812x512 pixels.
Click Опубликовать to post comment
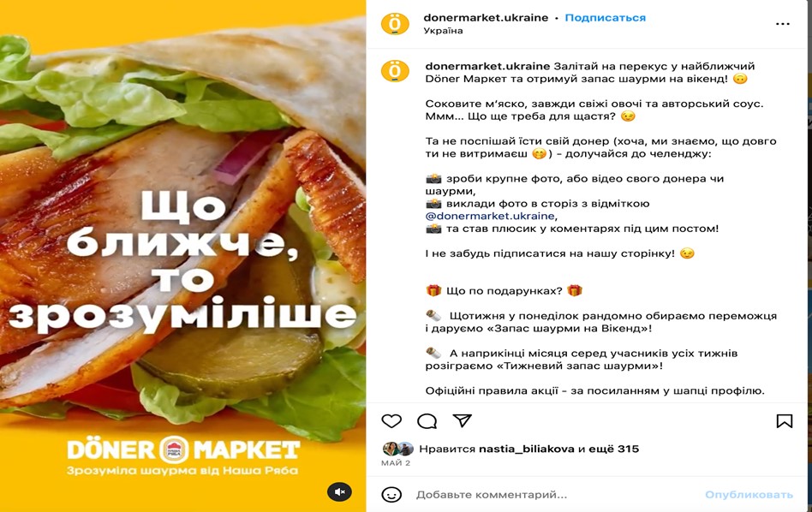[749, 494]
